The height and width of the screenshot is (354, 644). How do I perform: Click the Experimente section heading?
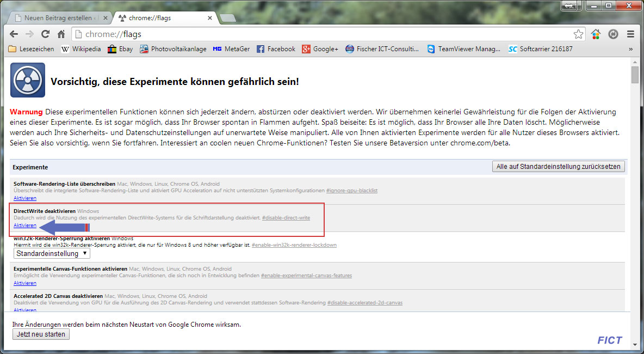(x=30, y=167)
